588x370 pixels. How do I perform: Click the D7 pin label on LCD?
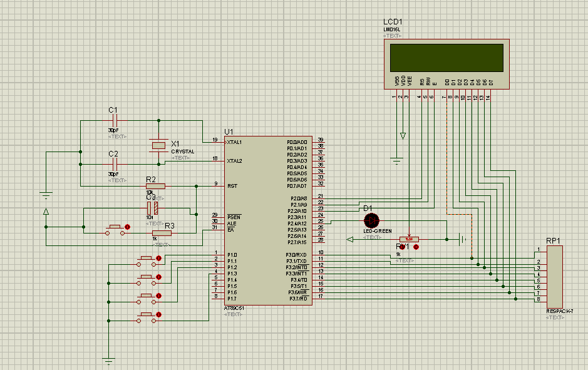point(491,82)
